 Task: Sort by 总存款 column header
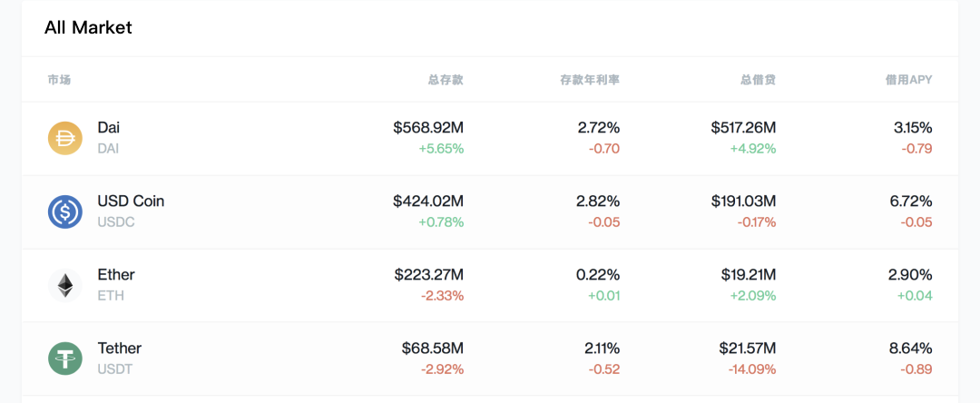[446, 79]
